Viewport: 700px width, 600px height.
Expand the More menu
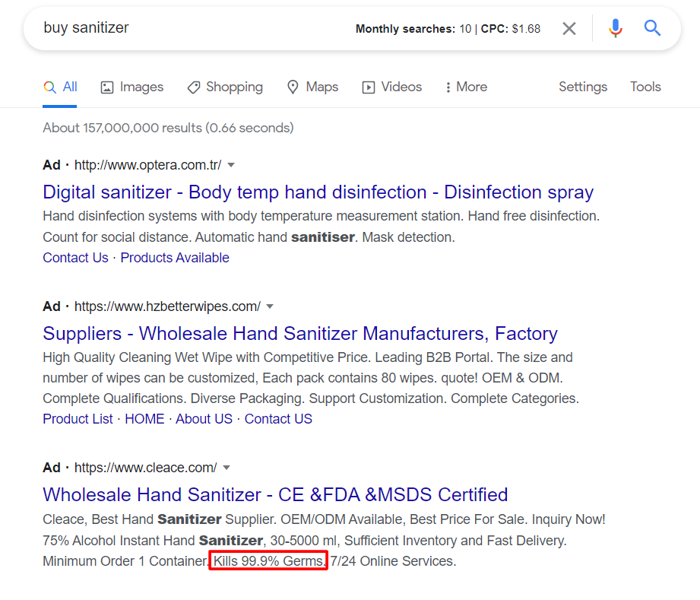point(466,87)
